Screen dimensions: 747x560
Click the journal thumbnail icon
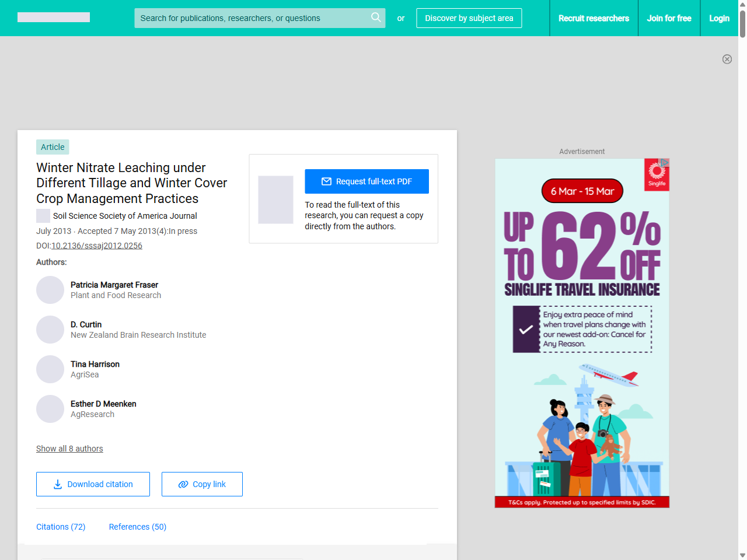point(43,216)
